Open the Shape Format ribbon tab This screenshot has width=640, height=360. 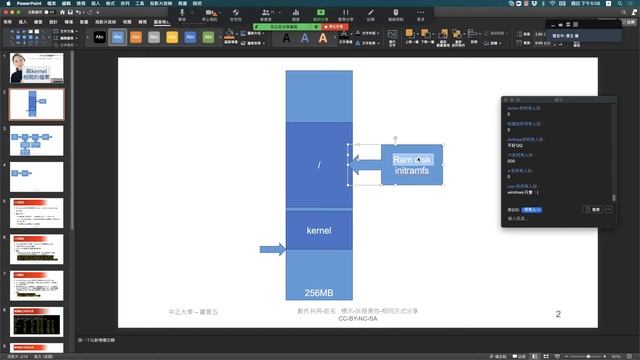click(x=162, y=22)
